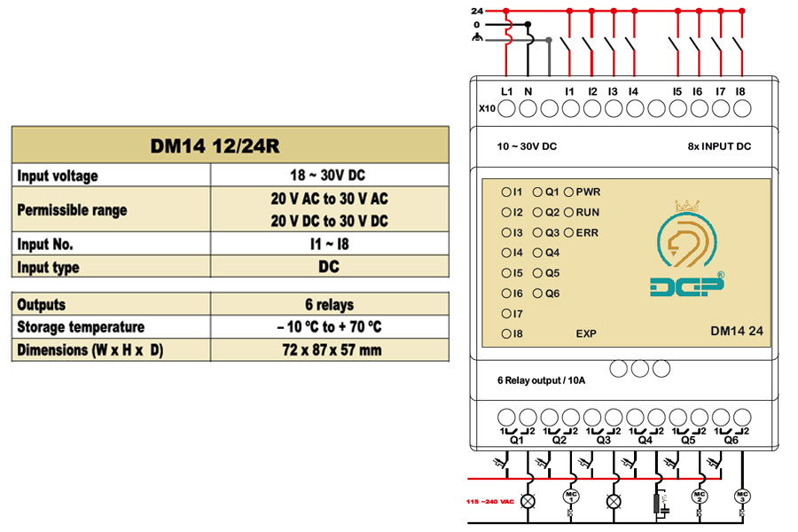Click the '8x INPUT DC' text on device

(719, 146)
